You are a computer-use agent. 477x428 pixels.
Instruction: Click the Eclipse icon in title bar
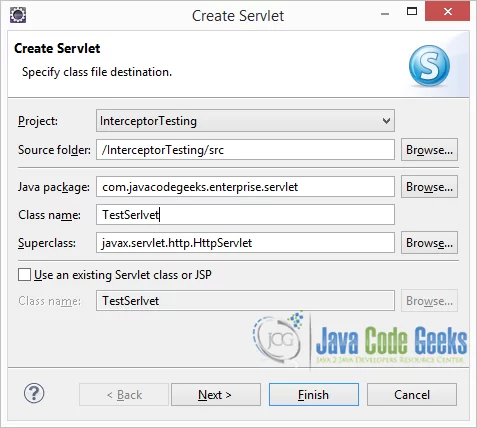click(x=18, y=15)
